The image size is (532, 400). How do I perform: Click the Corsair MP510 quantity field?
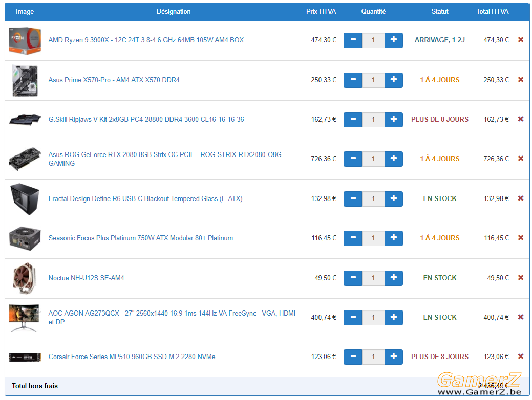[x=373, y=357]
